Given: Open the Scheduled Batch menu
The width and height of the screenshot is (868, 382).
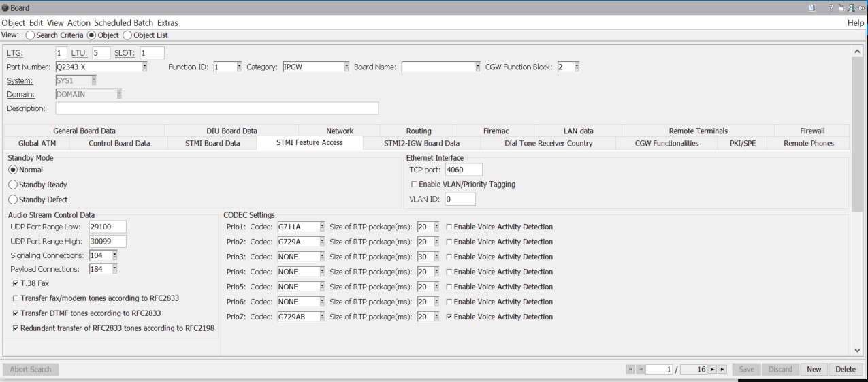Looking at the screenshot, I should tap(123, 22).
